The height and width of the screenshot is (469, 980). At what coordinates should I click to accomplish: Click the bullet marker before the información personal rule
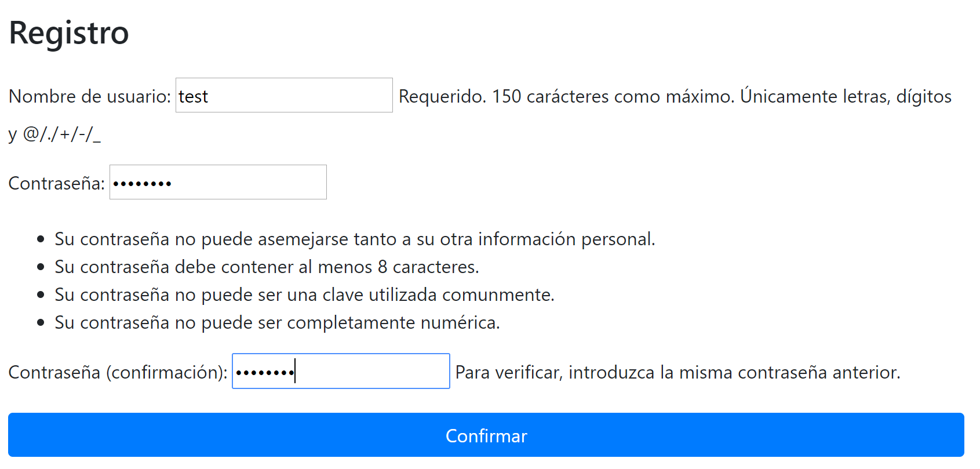pos(41,239)
